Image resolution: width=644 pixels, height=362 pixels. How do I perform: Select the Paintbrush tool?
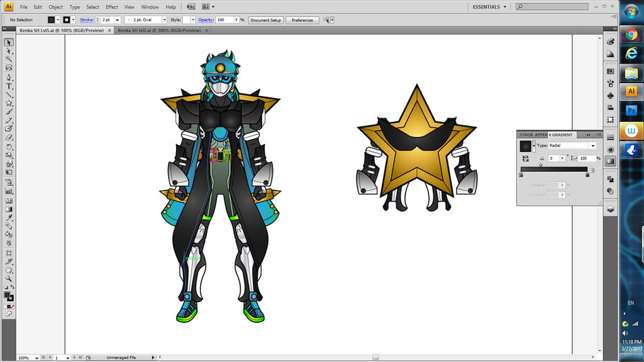click(9, 112)
